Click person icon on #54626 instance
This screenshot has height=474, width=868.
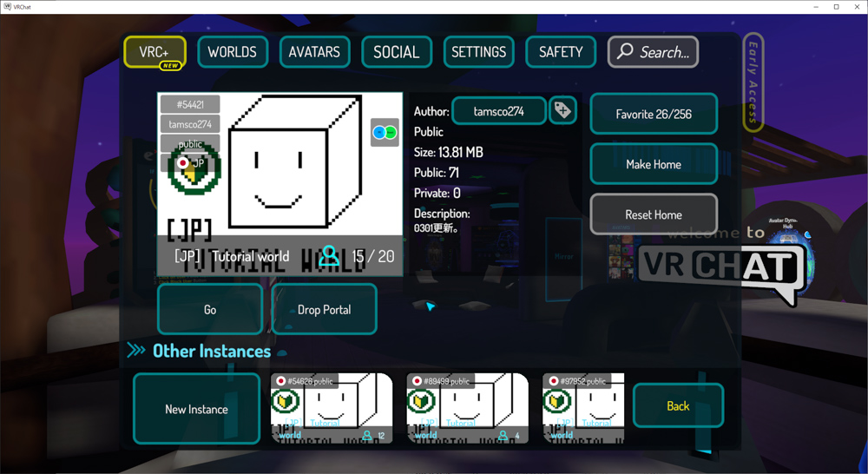click(367, 436)
